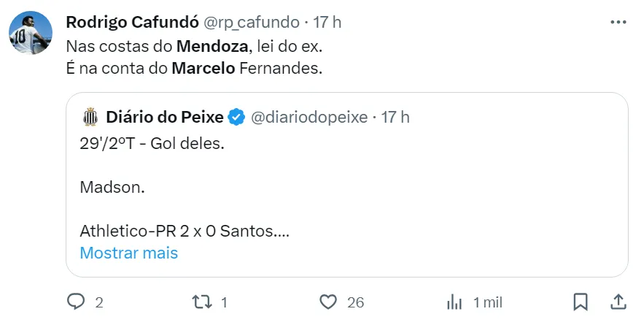The width and height of the screenshot is (644, 325).
Task: Repost the tweet using the retweet icon
Action: coord(201,302)
